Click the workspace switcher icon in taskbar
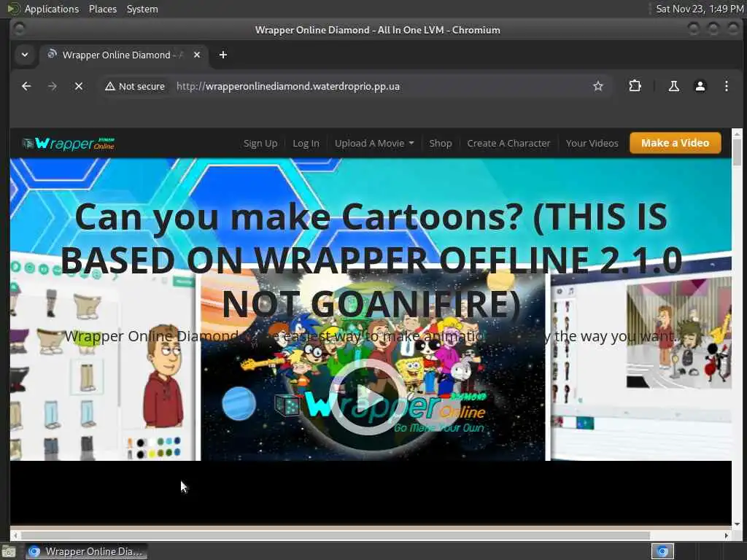Image resolution: width=747 pixels, height=560 pixels. click(662, 551)
